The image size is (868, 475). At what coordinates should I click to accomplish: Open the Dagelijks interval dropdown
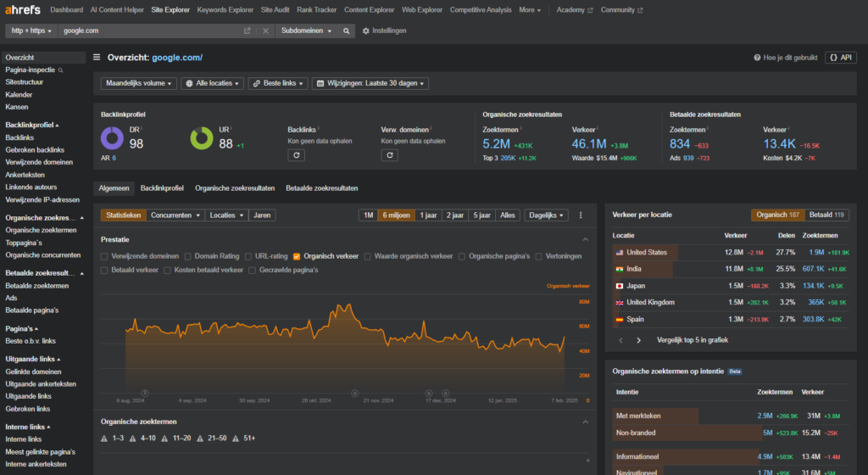[x=546, y=215]
